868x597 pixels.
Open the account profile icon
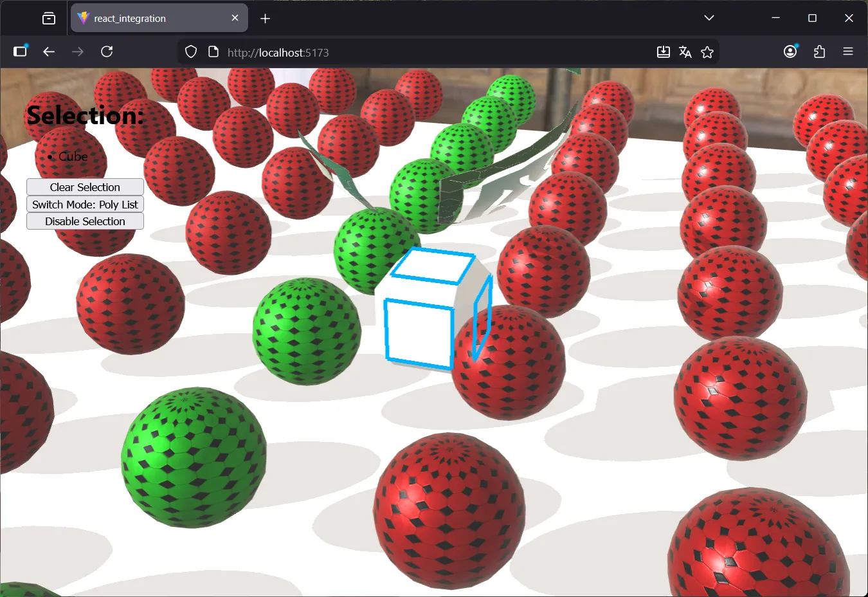tap(790, 51)
